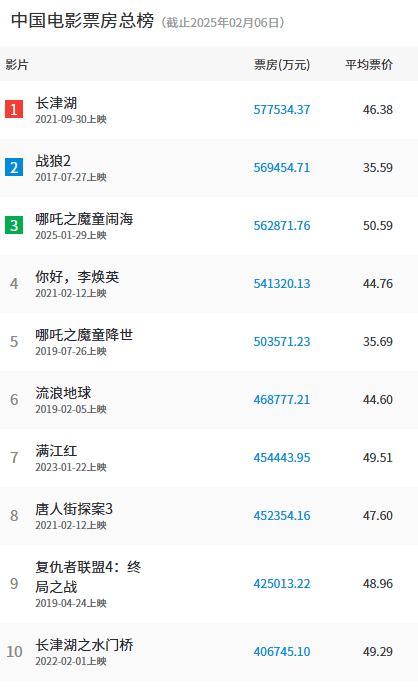Click the 中国电影票房总榜 title
Screen dimensions: 418x687
pos(82,21)
